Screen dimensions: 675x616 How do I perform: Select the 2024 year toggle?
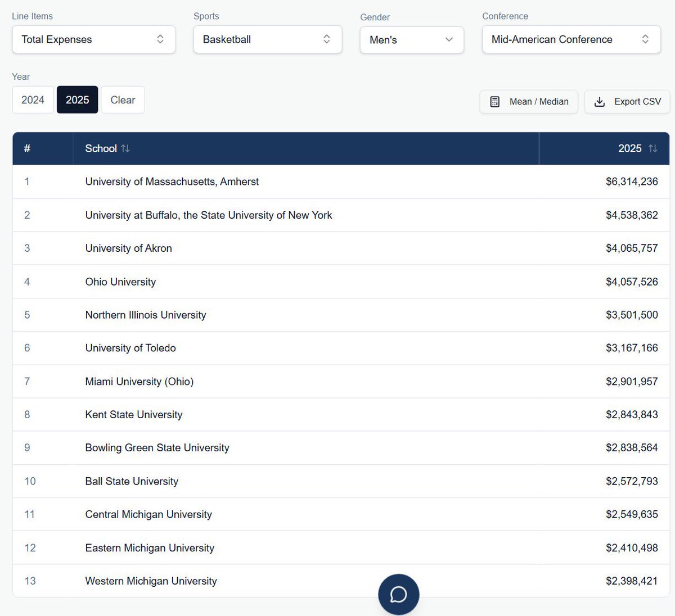point(33,99)
